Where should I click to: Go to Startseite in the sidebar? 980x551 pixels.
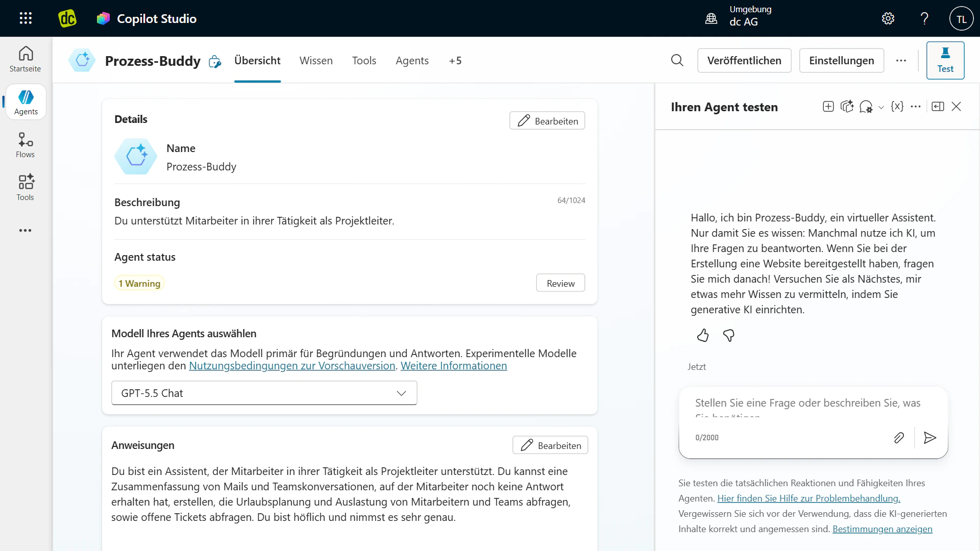[26, 59]
